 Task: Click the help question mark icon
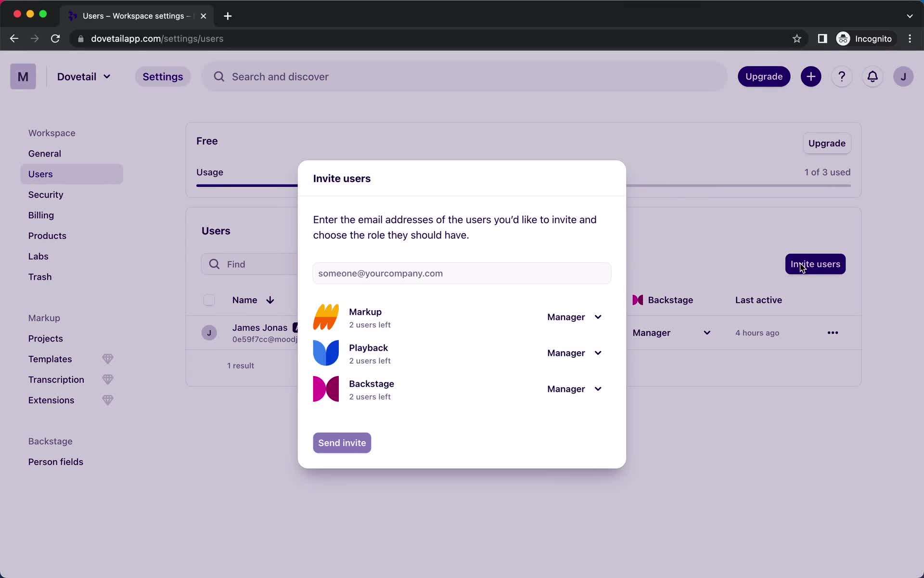841,77
